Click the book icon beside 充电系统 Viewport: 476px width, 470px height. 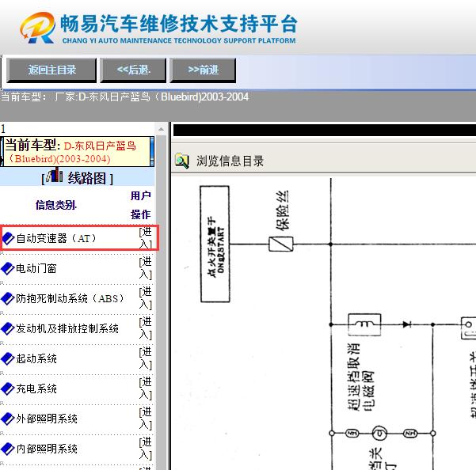pos(8,389)
